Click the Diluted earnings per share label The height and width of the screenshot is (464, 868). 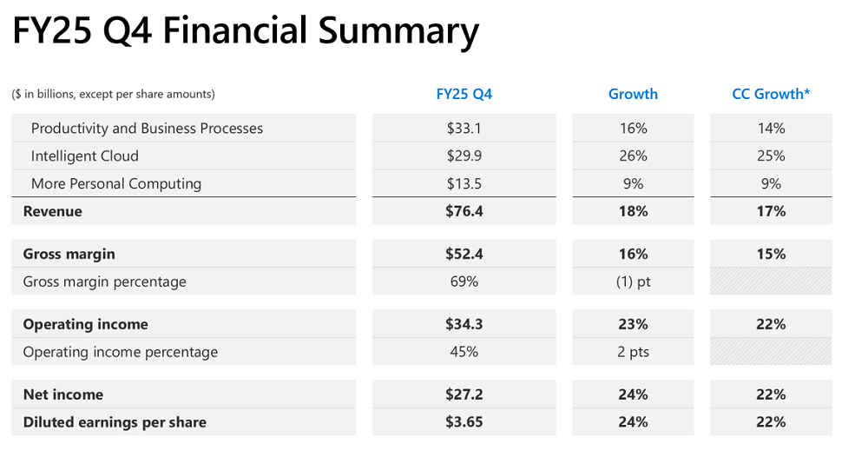coord(115,423)
